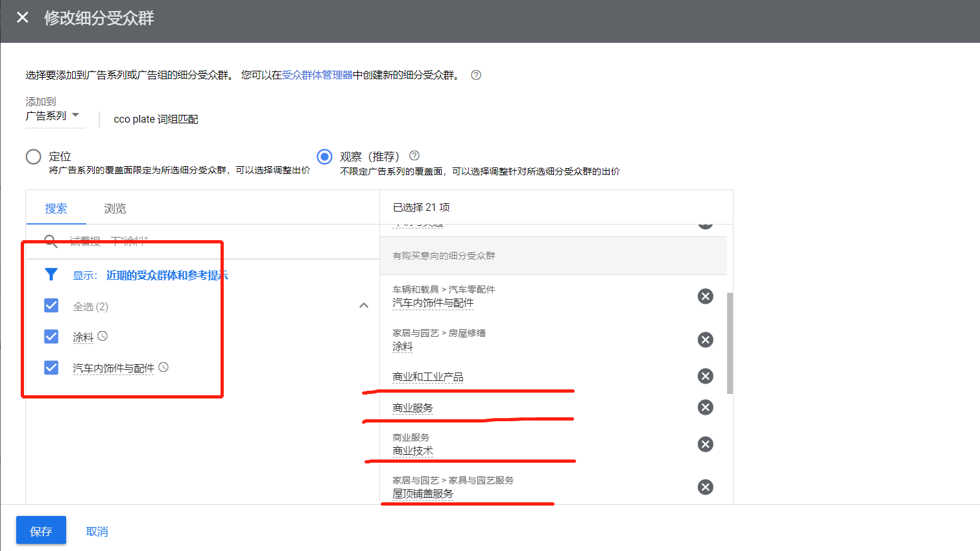This screenshot has width=980, height=551.
Task: Close the edit audience segments dialog
Action: click(x=23, y=18)
